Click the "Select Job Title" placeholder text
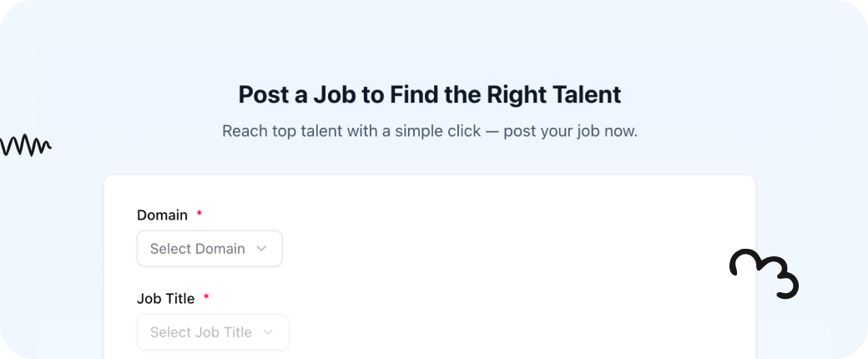 200,332
